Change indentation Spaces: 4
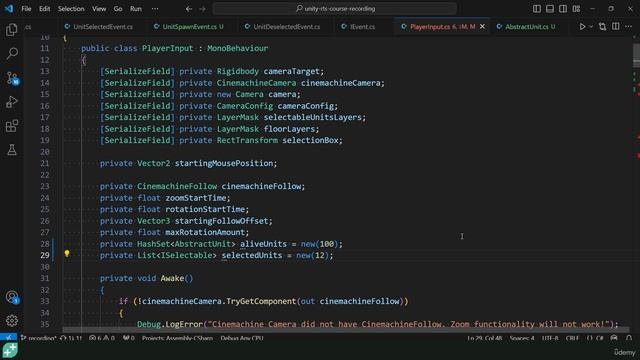640x360 pixels. [522, 338]
